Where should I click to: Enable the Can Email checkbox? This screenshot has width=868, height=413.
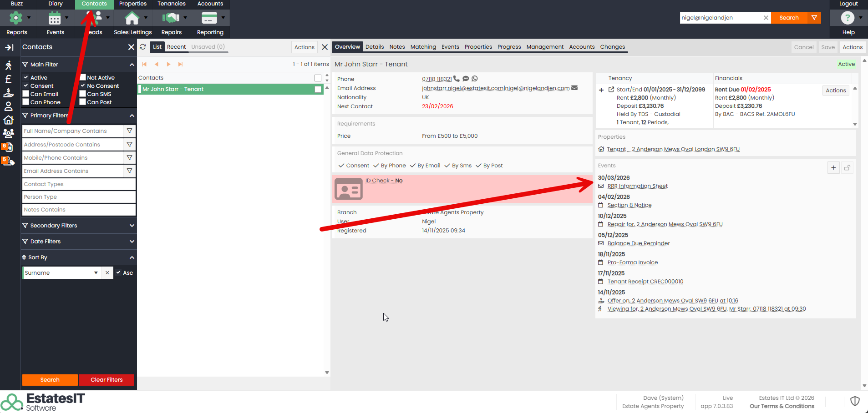tap(26, 94)
